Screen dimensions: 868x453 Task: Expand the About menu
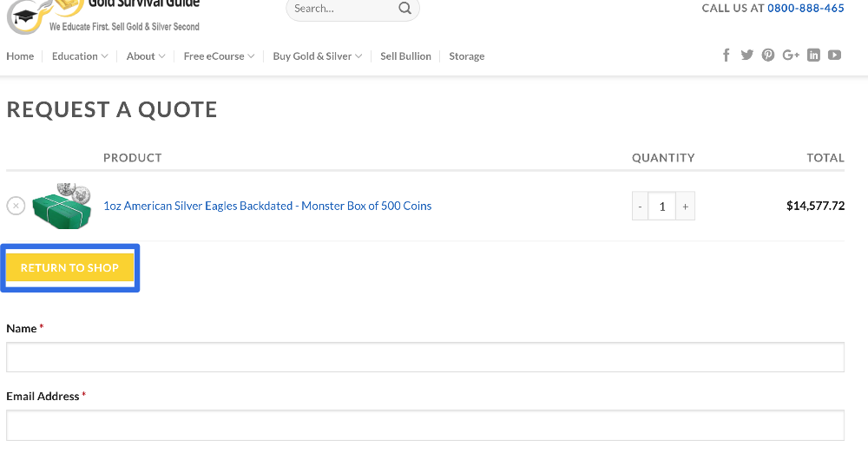point(146,56)
